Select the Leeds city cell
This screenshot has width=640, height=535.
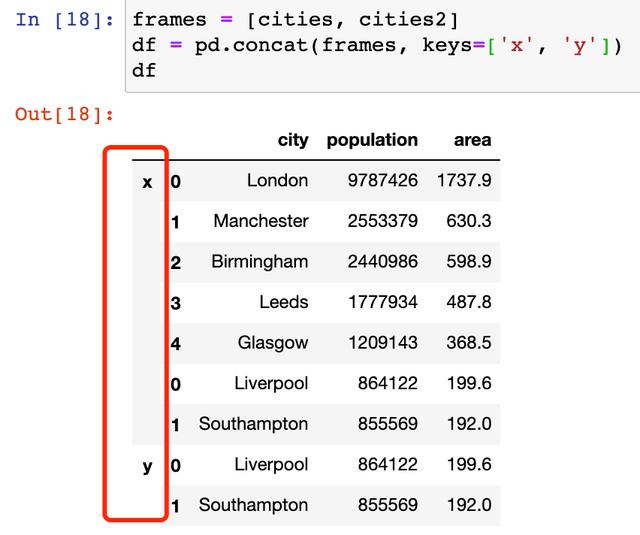(x=284, y=302)
